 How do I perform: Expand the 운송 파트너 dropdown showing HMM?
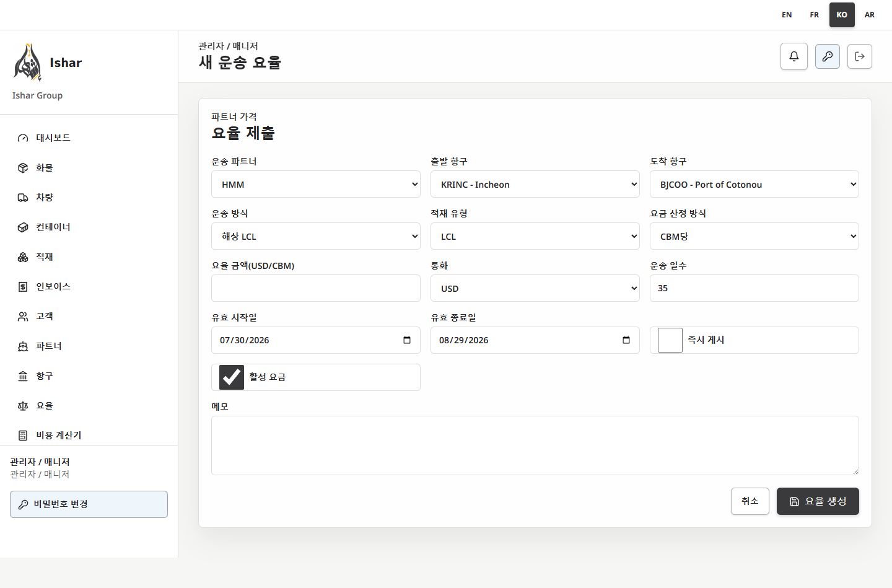click(316, 184)
